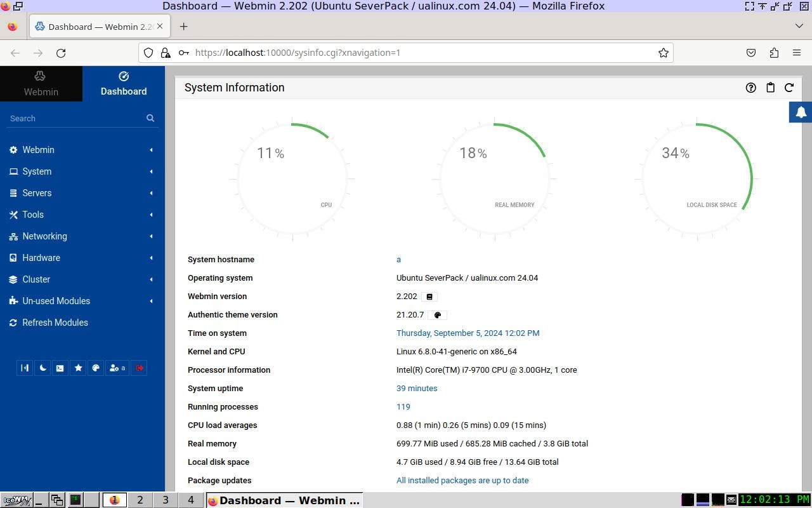The height and width of the screenshot is (508, 812).
Task: Click the taskbar clock
Action: 775,500
